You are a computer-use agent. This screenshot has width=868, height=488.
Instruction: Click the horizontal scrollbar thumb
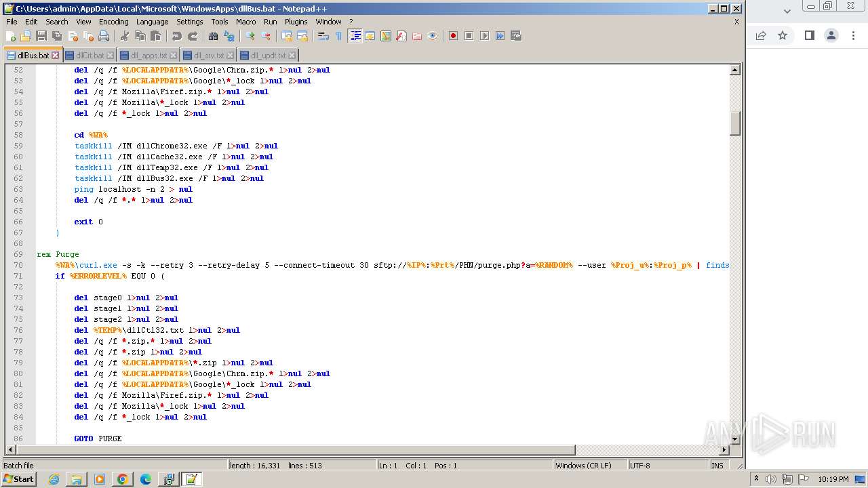tap(295, 450)
